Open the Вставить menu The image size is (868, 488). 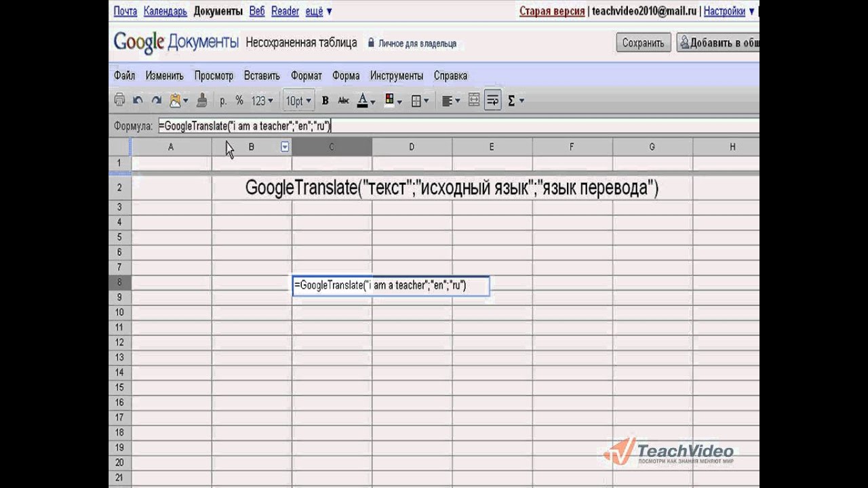[x=262, y=75]
